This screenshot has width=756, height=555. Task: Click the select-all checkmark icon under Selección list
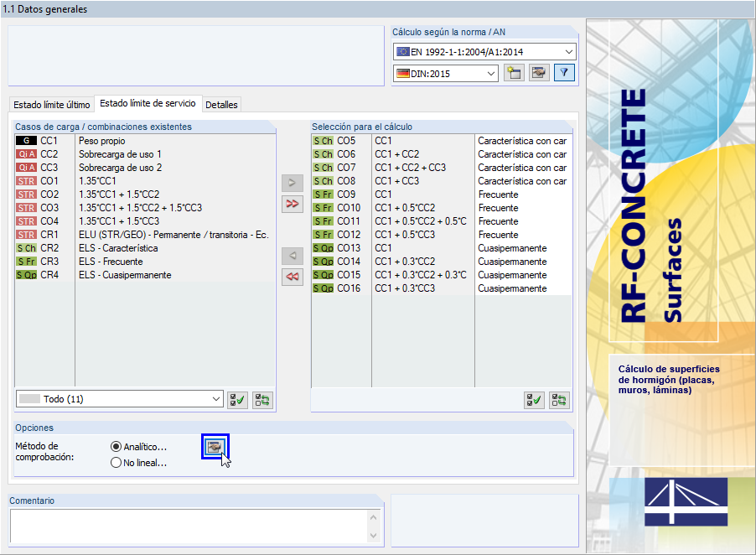534,400
